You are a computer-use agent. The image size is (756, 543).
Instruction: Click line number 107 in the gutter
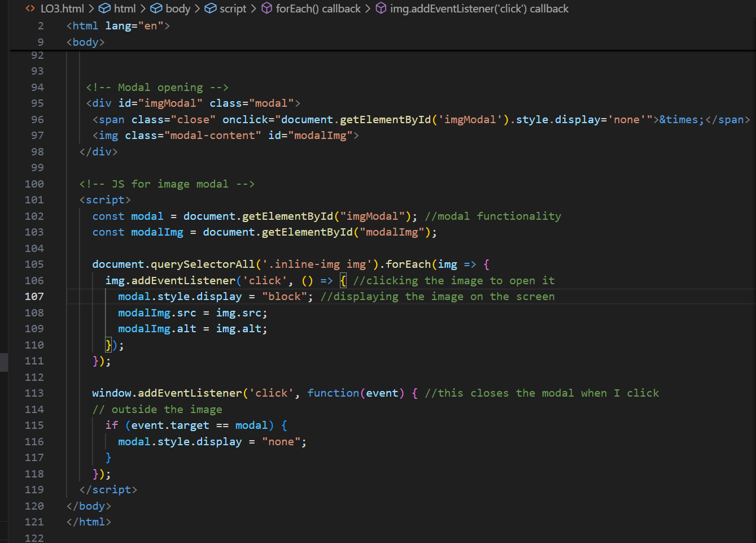coord(34,296)
